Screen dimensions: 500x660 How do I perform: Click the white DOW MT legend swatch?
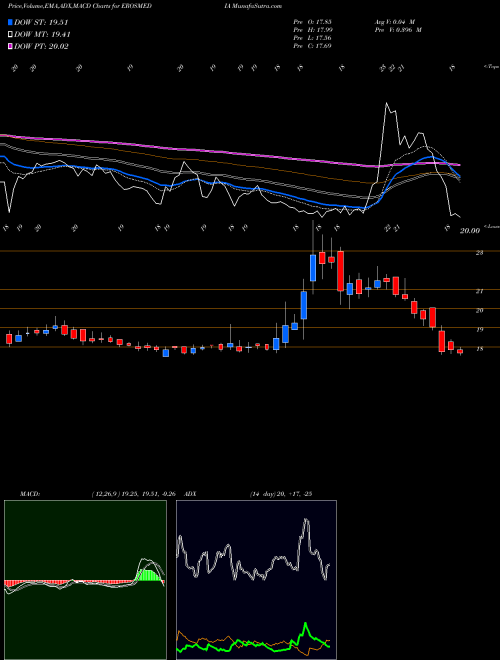(10, 35)
